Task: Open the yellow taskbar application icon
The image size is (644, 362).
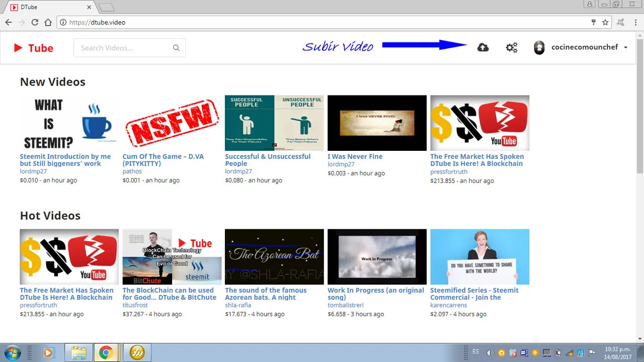Action: pyautogui.click(x=137, y=353)
